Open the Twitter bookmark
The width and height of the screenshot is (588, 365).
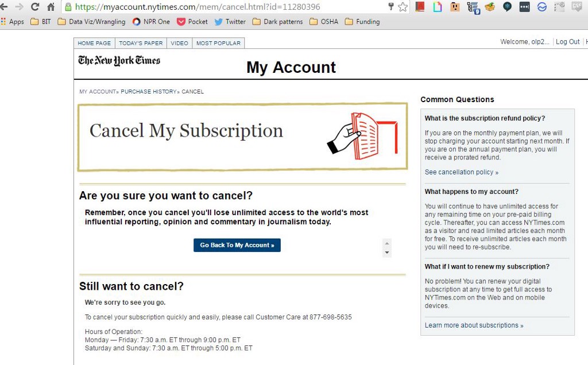pyautogui.click(x=230, y=22)
